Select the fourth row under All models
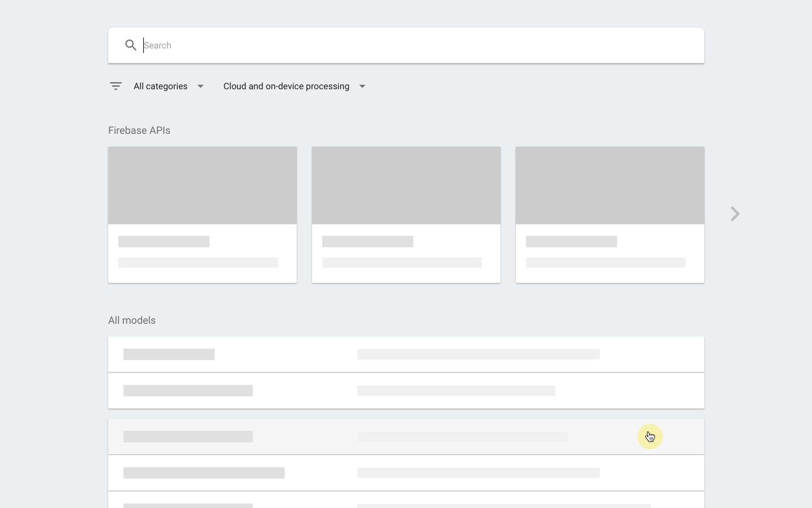Image resolution: width=812 pixels, height=508 pixels. tap(406, 473)
